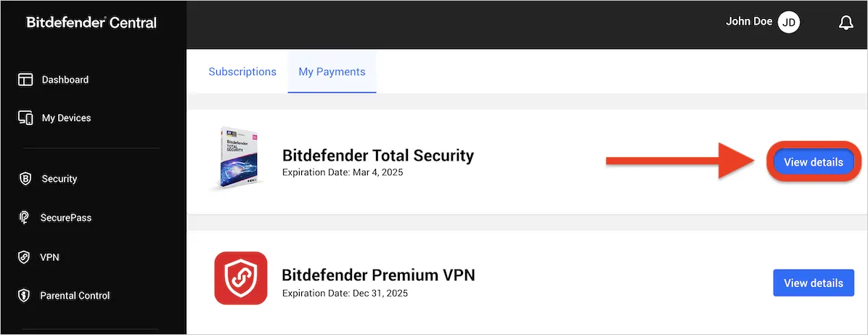
Task: Select the Security shield icon
Action: point(25,179)
